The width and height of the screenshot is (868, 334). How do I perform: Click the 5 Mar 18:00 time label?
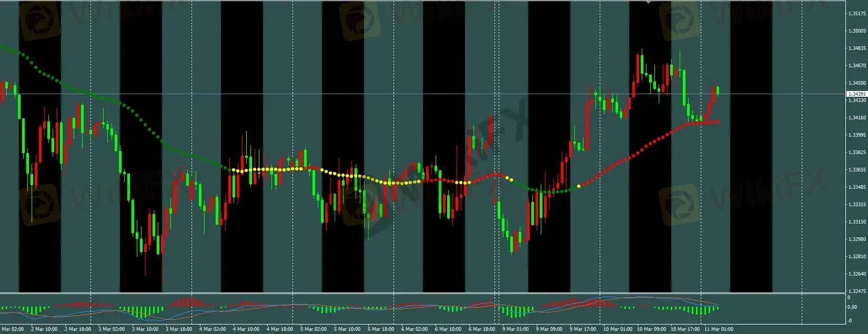click(x=381, y=329)
